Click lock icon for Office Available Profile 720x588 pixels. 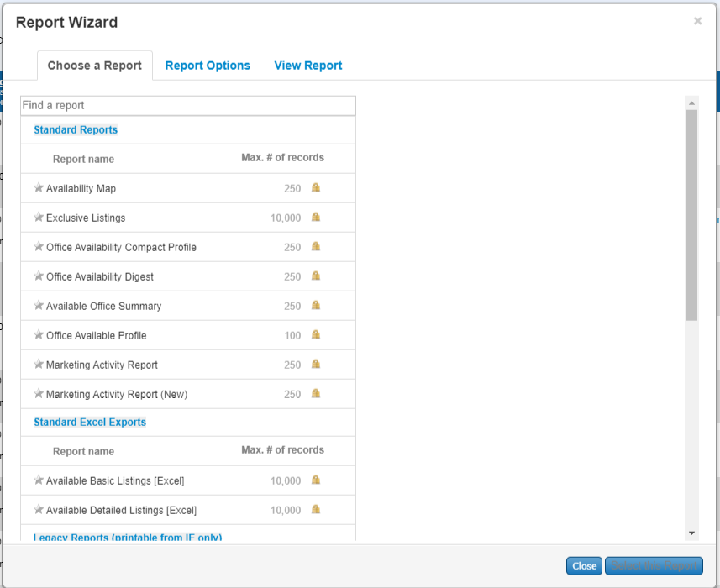click(316, 334)
